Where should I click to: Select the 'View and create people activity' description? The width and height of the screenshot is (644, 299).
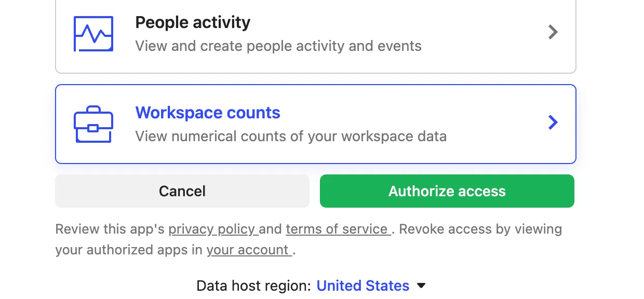[278, 46]
